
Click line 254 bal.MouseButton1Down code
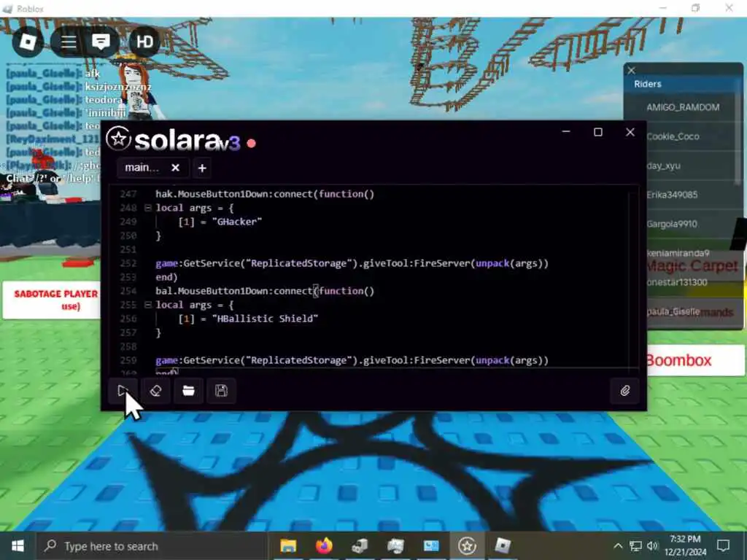pos(265,291)
